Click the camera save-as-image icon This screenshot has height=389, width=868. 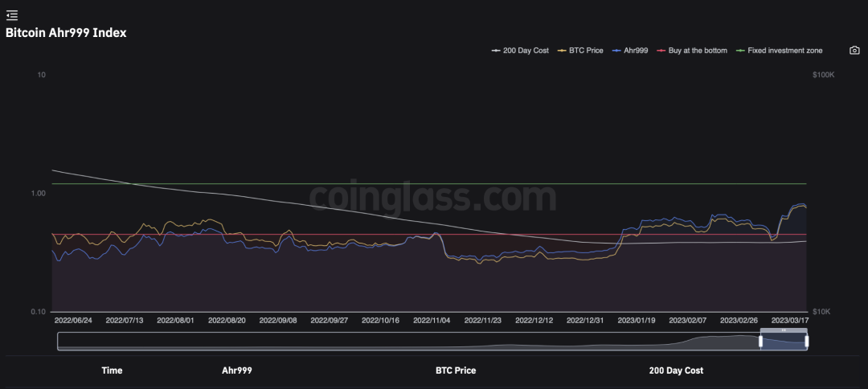(854, 51)
